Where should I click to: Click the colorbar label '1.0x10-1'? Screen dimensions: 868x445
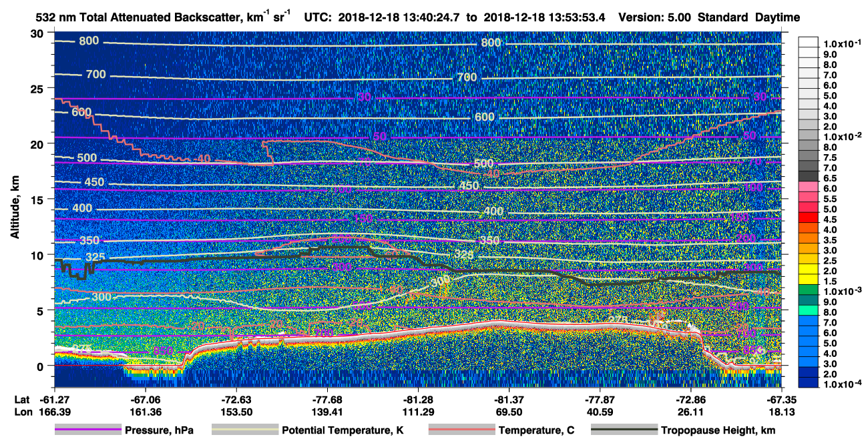point(843,44)
